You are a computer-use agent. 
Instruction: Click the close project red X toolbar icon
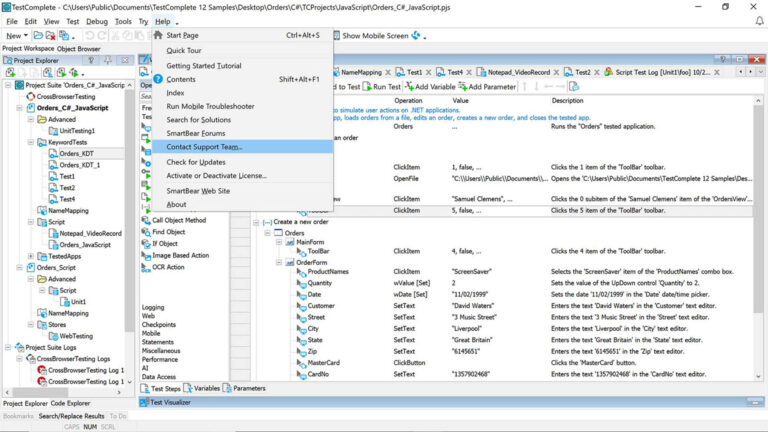click(50, 36)
